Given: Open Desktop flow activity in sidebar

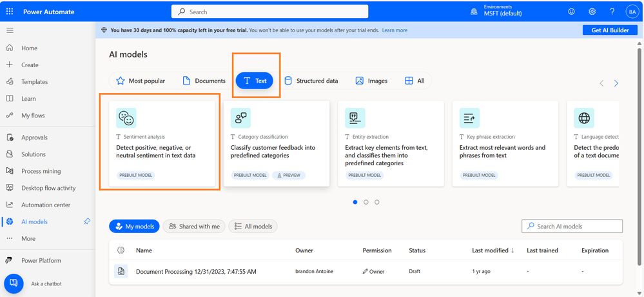Looking at the screenshot, I should click(48, 188).
